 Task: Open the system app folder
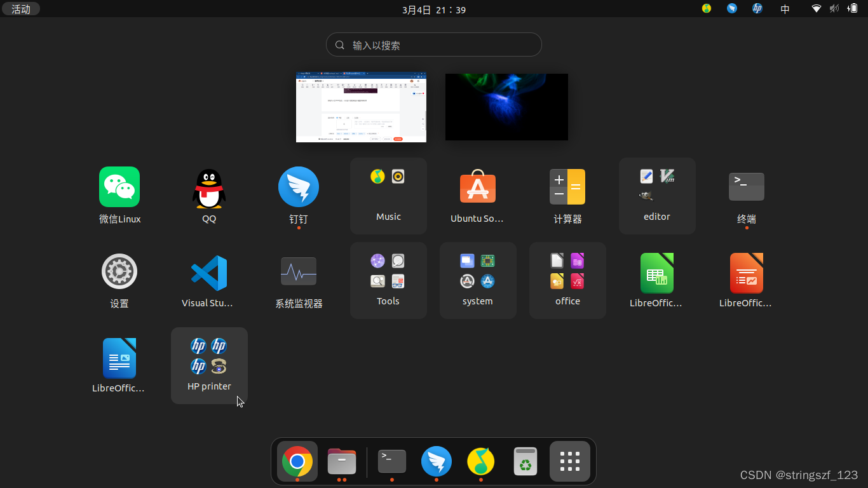point(478,281)
